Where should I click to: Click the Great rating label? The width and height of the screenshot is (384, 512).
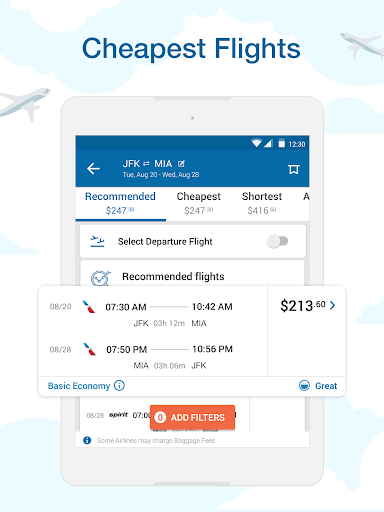[326, 386]
